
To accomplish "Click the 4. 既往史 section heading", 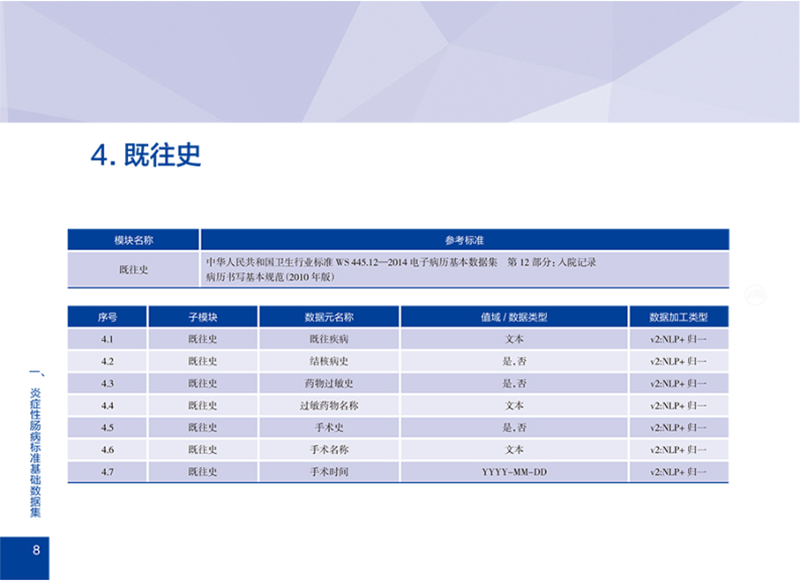I will 146,155.
